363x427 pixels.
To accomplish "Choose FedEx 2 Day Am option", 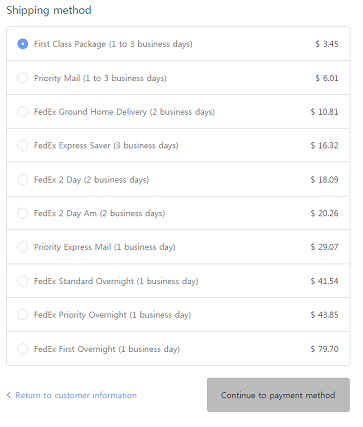I will (x=23, y=213).
